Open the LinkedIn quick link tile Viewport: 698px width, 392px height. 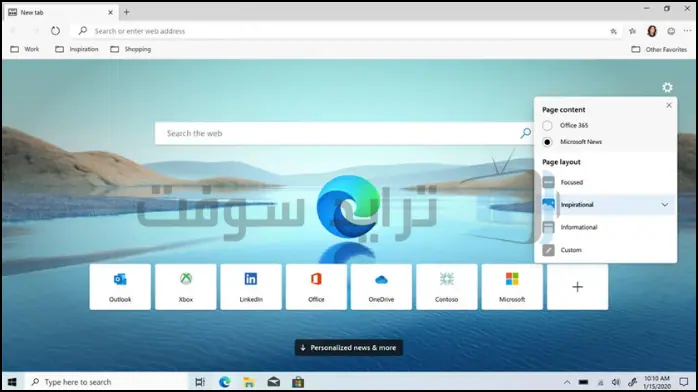251,287
